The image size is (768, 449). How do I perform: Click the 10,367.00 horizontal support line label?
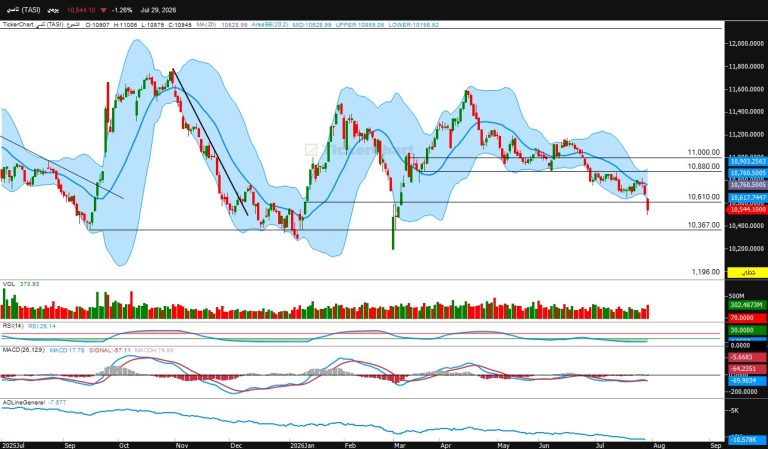704,225
